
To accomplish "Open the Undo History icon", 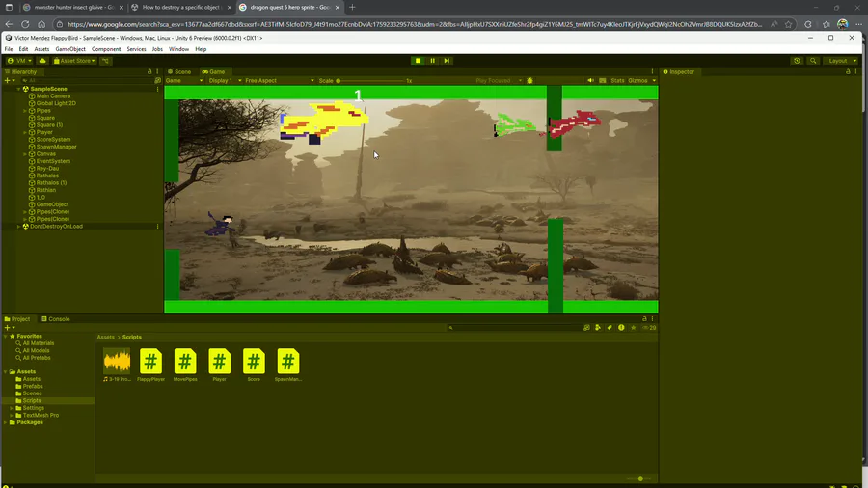I will tap(797, 61).
